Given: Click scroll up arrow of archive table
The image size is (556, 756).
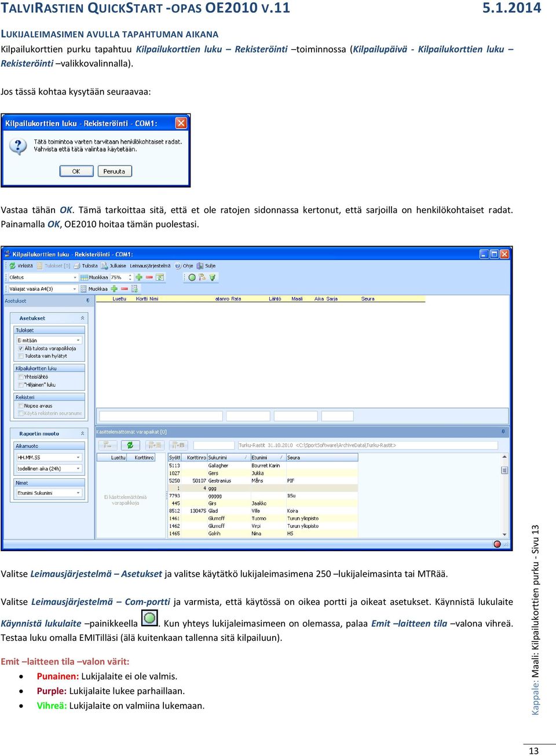Looking at the screenshot, I should 504,457.
